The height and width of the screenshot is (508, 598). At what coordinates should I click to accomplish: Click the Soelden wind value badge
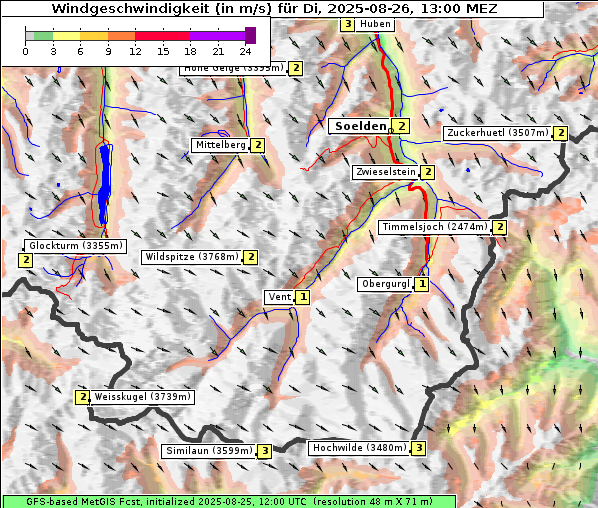point(401,126)
